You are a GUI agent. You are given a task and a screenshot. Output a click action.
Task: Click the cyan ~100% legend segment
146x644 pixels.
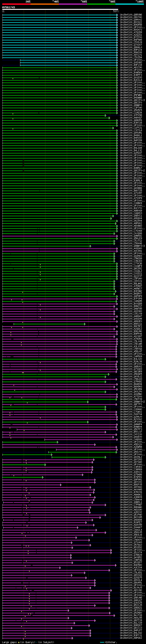point(130,4)
